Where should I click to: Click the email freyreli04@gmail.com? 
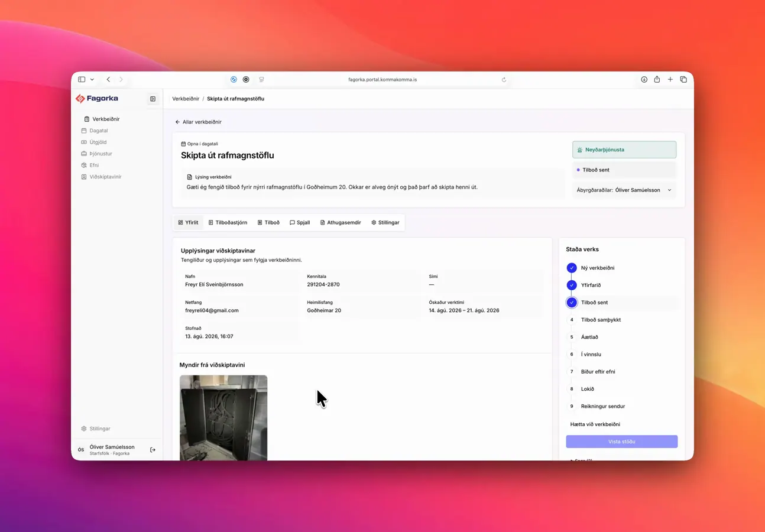(x=212, y=310)
